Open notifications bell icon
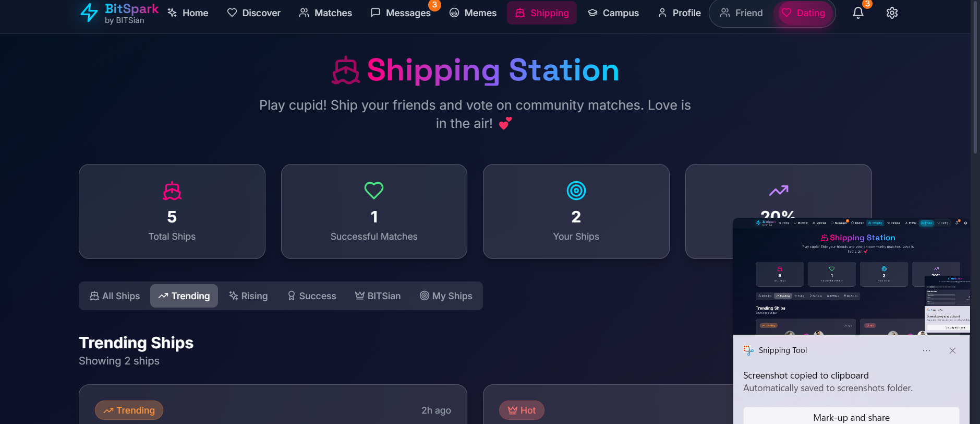The width and height of the screenshot is (980, 424). (858, 13)
